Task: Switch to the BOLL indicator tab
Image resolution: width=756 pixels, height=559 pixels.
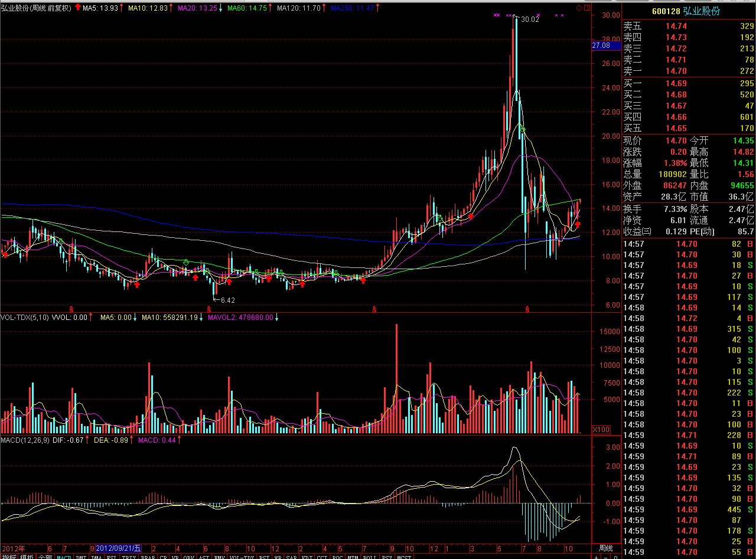Action: [369, 555]
